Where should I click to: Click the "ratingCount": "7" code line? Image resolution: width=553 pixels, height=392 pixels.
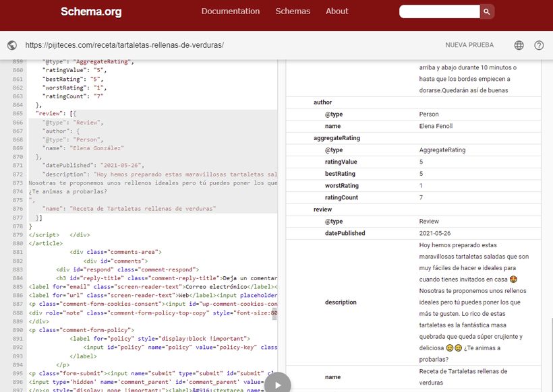[73, 96]
